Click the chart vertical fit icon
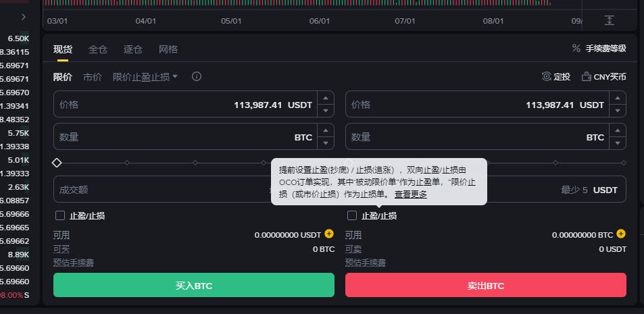 point(609,20)
